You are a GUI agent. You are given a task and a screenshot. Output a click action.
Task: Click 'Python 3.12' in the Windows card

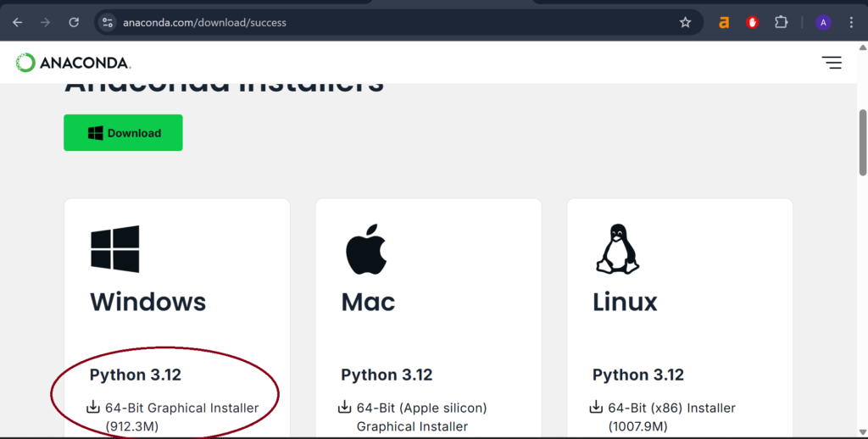[x=136, y=375]
